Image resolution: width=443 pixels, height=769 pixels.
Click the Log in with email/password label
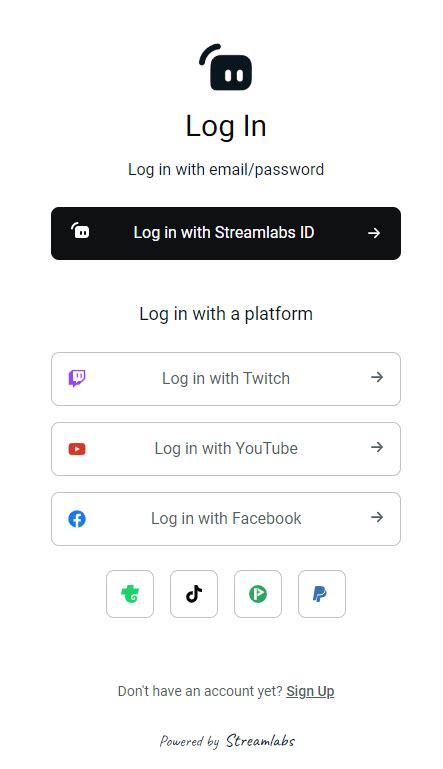pyautogui.click(x=226, y=169)
